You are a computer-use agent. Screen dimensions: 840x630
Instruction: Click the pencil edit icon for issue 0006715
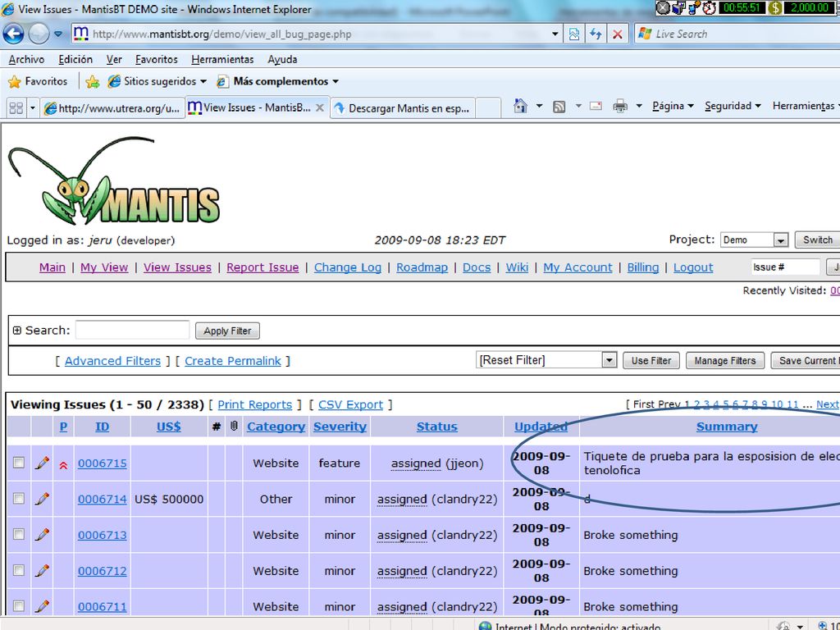42,463
